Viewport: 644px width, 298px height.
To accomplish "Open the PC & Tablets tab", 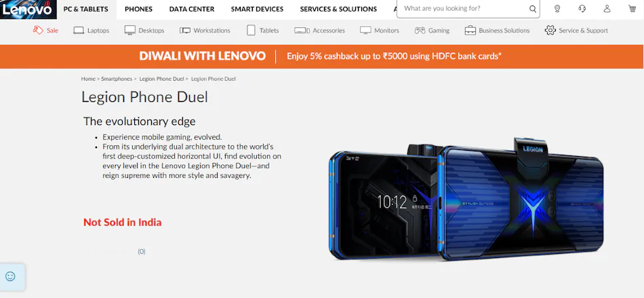I will pos(86,9).
